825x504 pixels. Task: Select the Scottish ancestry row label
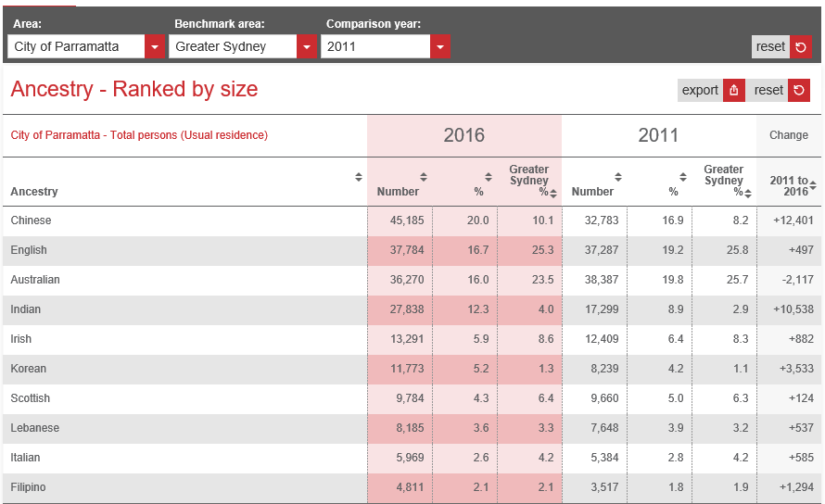pos(30,398)
